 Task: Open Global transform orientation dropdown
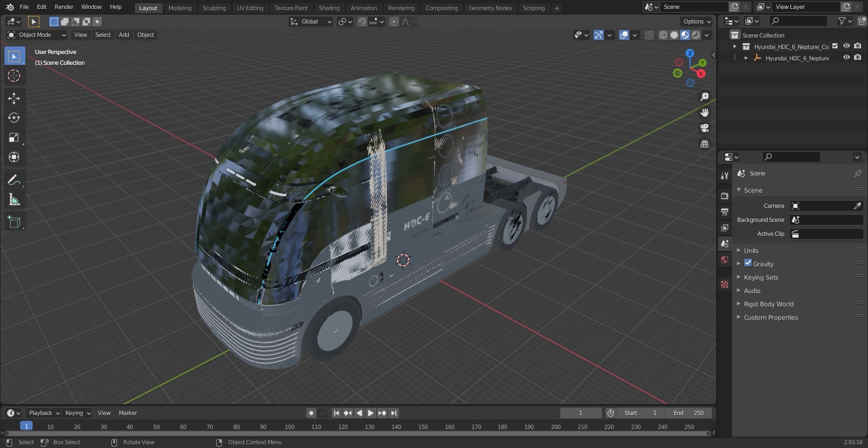click(311, 22)
